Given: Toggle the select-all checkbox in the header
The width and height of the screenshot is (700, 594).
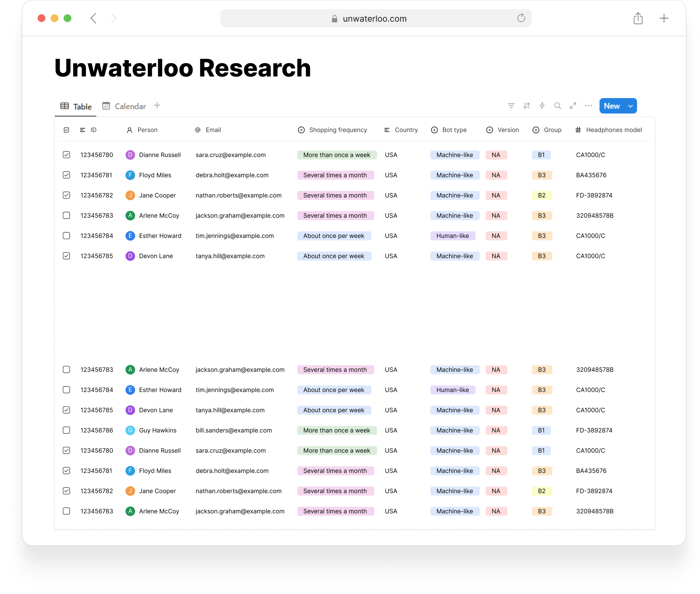Looking at the screenshot, I should point(67,130).
